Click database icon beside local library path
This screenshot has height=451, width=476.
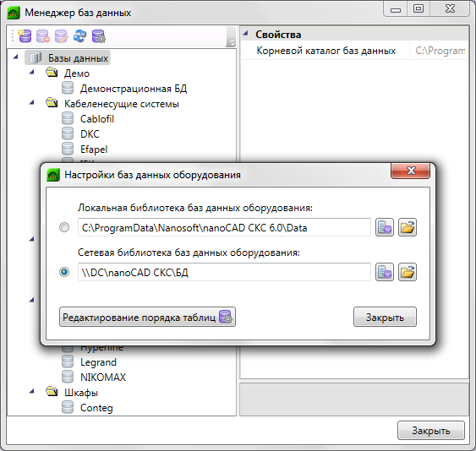tap(385, 227)
